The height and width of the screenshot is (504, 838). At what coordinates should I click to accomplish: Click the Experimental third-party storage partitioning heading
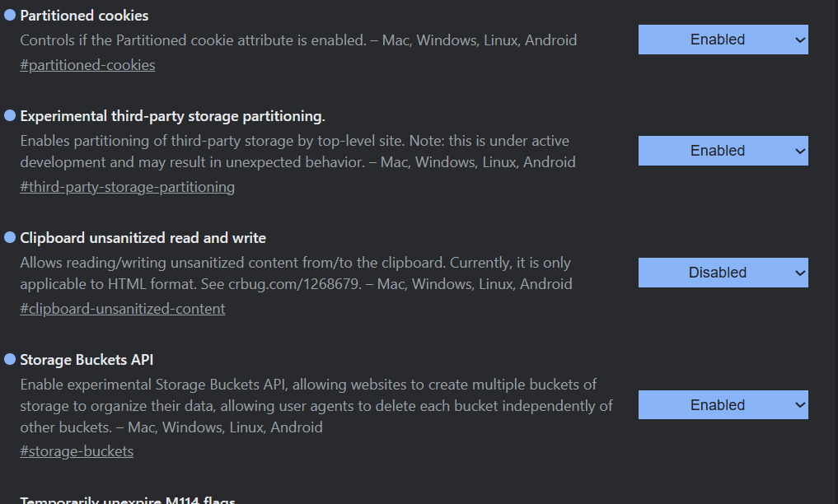pyautogui.click(x=172, y=116)
